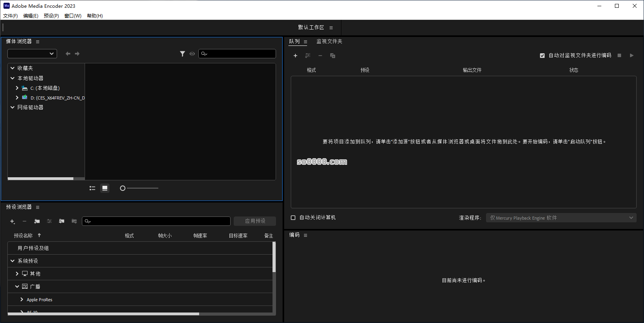This screenshot has width=644, height=323.
Task: Click the media browser tree horizontal scrollbar
Action: tap(40, 179)
